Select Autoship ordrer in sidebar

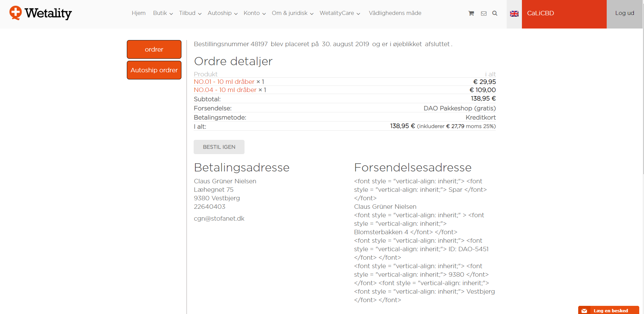coord(154,70)
